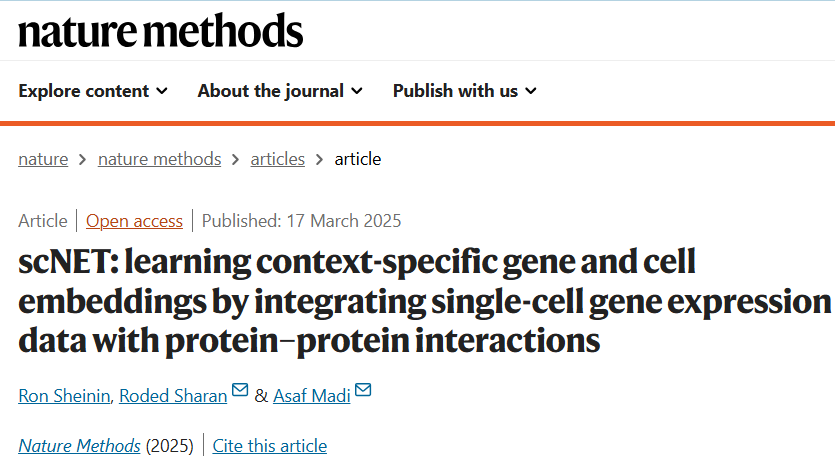Click the envelope icon beside Roded Sharan
Viewport: 835px width, 471px height.
pyautogui.click(x=240, y=390)
